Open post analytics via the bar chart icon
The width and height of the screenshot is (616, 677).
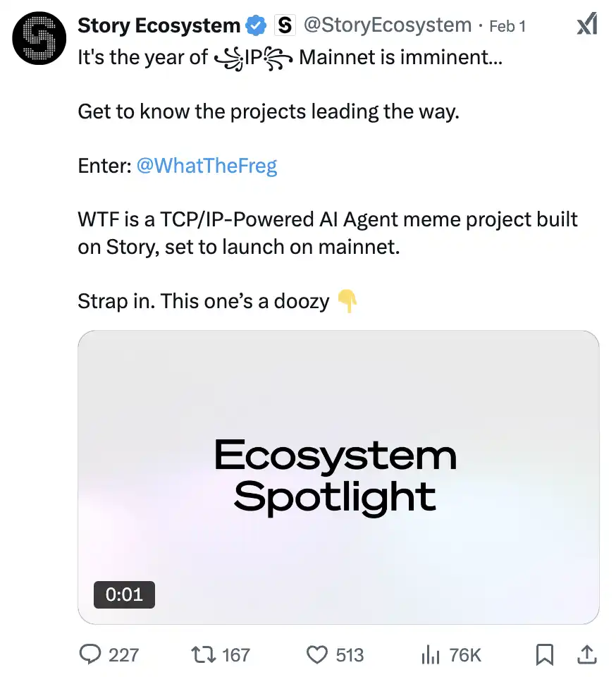pos(429,655)
